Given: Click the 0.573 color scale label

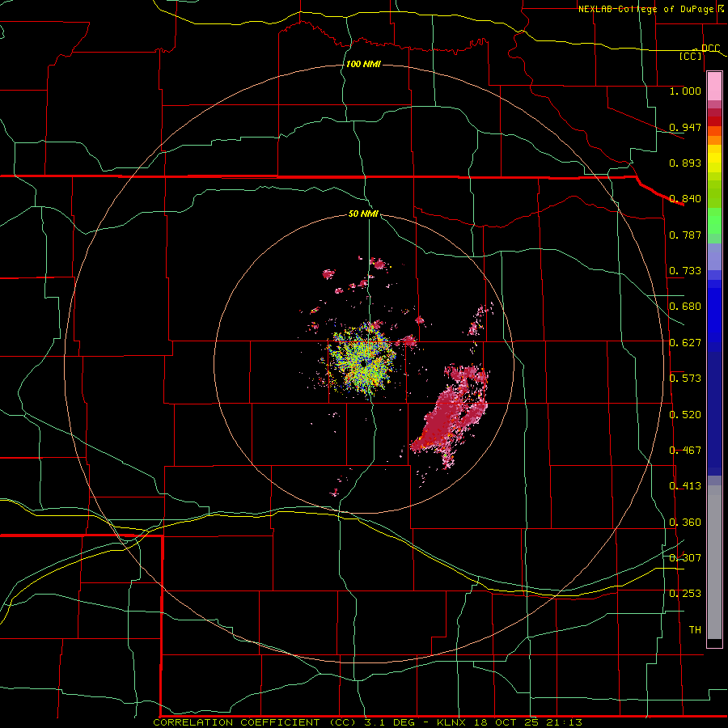Looking at the screenshot, I should (x=685, y=379).
